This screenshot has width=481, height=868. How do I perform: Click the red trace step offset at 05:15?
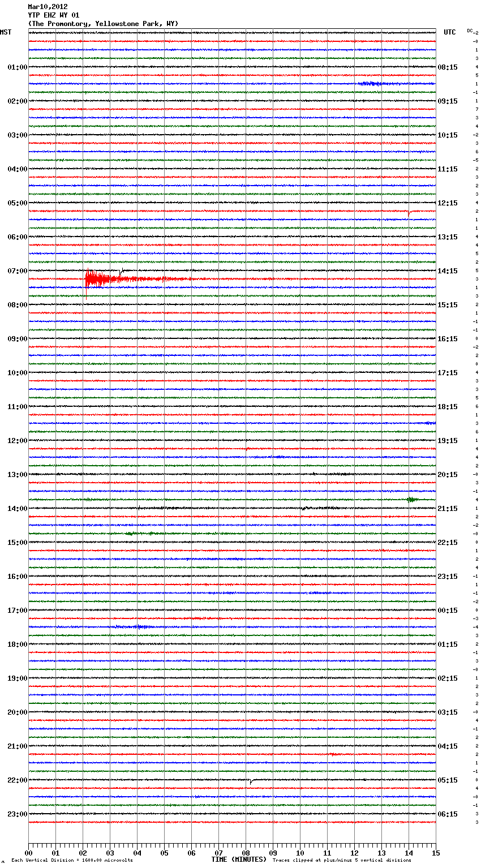tap(410, 213)
